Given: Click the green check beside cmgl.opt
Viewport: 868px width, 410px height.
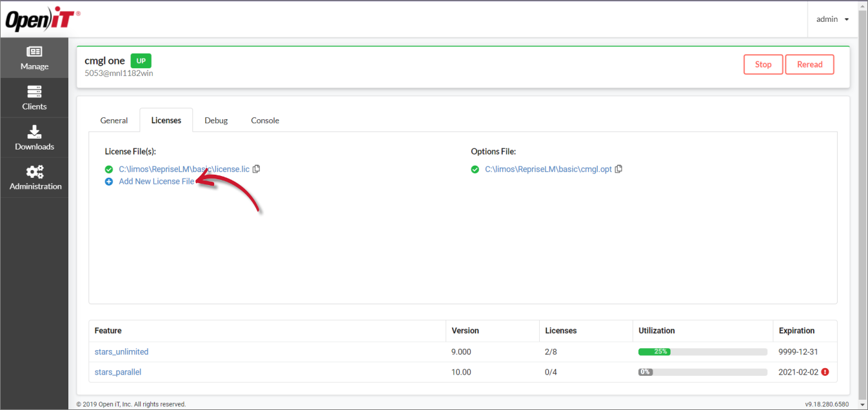Looking at the screenshot, I should tap(475, 169).
